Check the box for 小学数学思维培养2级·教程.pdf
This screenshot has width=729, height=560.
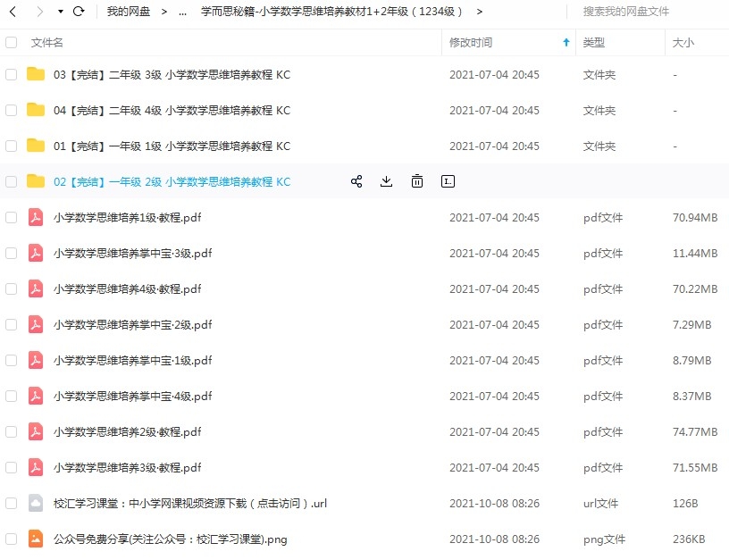pos(11,431)
